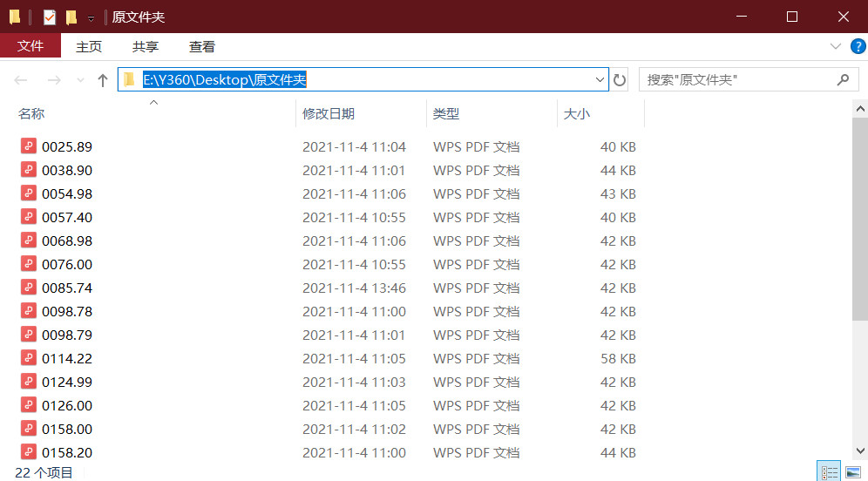Click the vertical scrollbar thumb
Viewport: 868px width, 481px height.
pyautogui.click(x=860, y=219)
